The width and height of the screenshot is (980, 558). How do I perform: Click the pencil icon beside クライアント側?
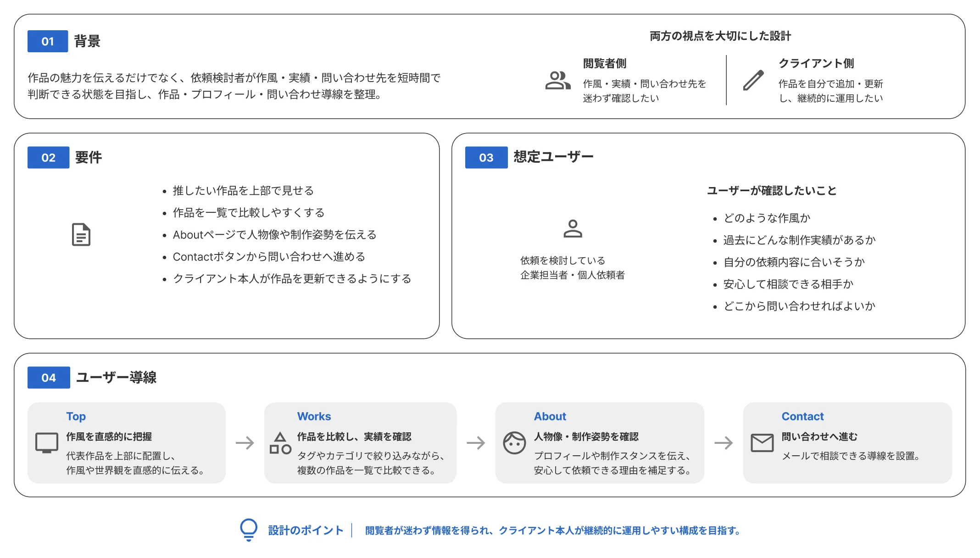pyautogui.click(x=753, y=80)
